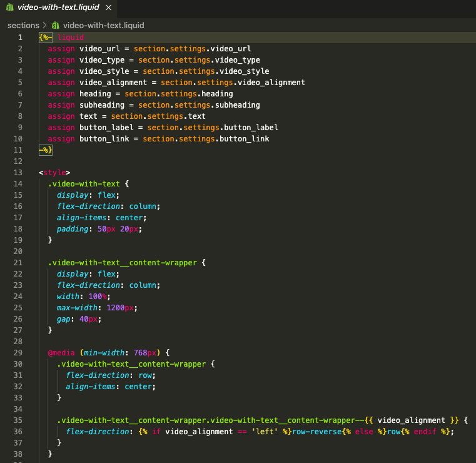Image resolution: width=476 pixels, height=463 pixels.
Task: Click the closing -%} tag on line 11
Action: pyautogui.click(x=46, y=150)
